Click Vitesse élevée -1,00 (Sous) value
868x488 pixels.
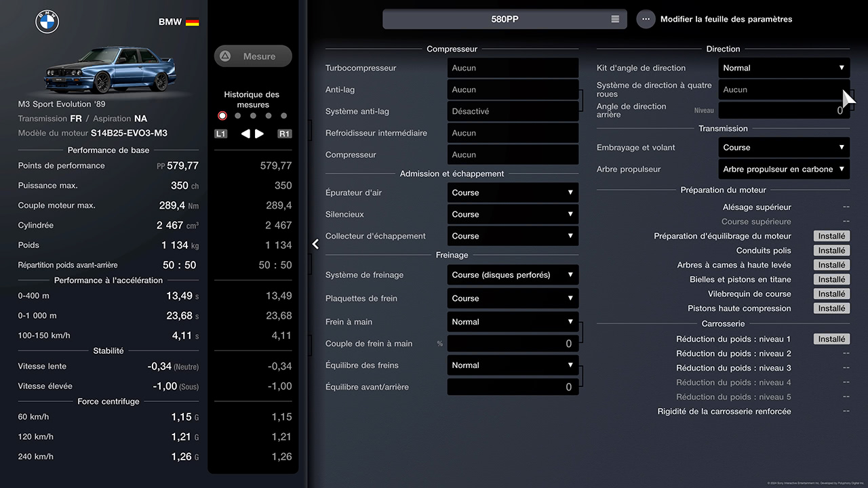176,386
